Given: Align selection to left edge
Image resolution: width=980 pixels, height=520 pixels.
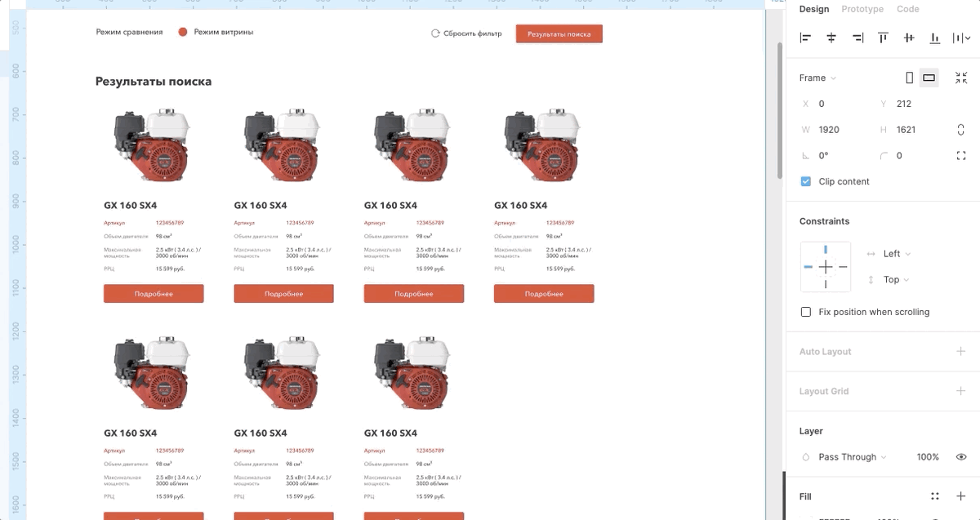Looking at the screenshot, I should [x=805, y=38].
